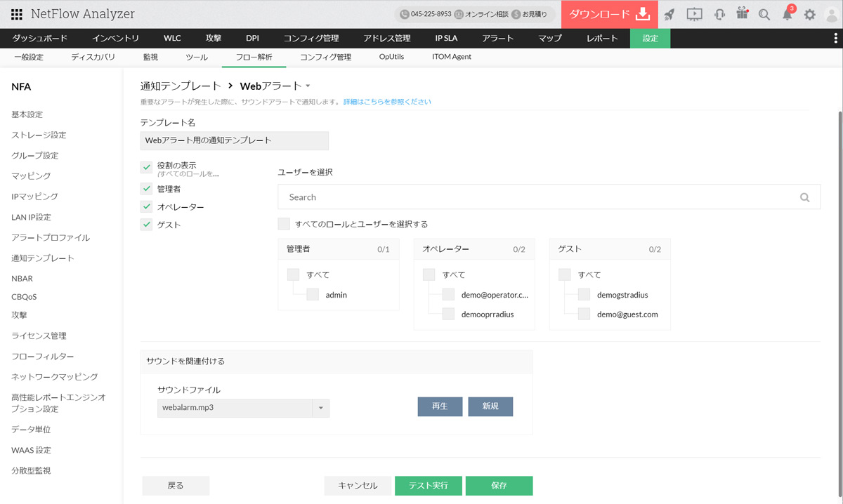Open the gear settings icon
The height and width of the screenshot is (504, 843).
(x=810, y=14)
